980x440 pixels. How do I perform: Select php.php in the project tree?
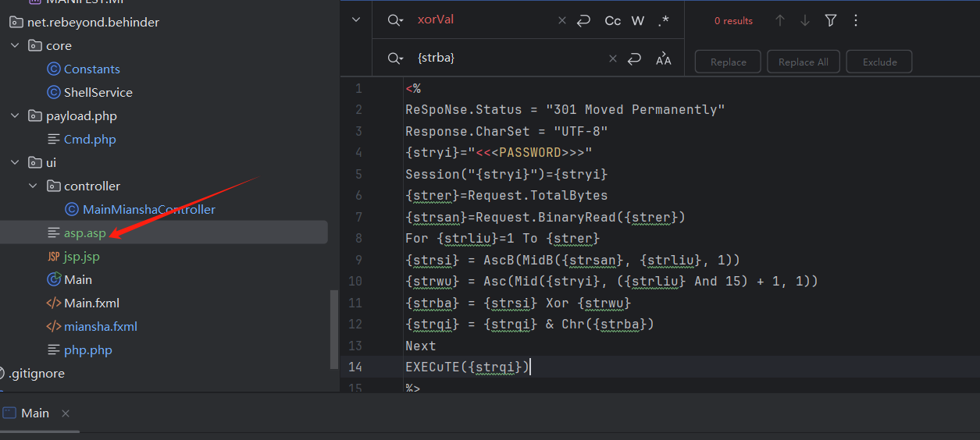[88, 350]
